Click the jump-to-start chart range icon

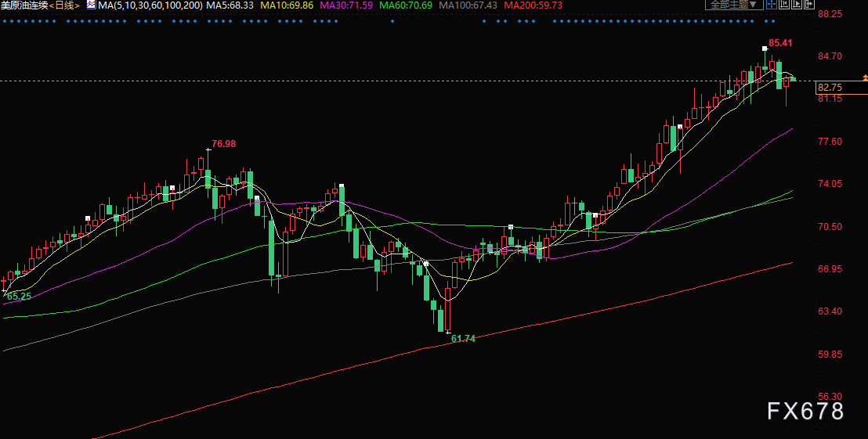tap(784, 5)
